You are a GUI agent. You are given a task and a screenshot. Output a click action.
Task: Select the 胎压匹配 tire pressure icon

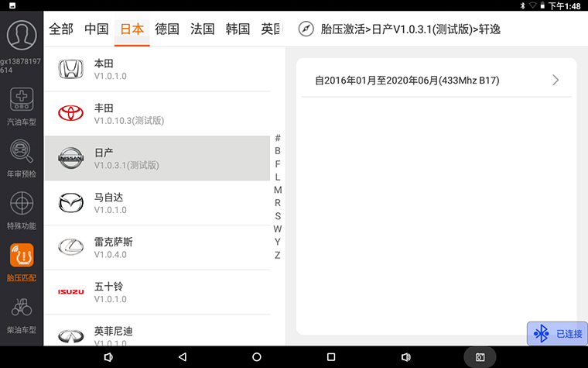(22, 256)
